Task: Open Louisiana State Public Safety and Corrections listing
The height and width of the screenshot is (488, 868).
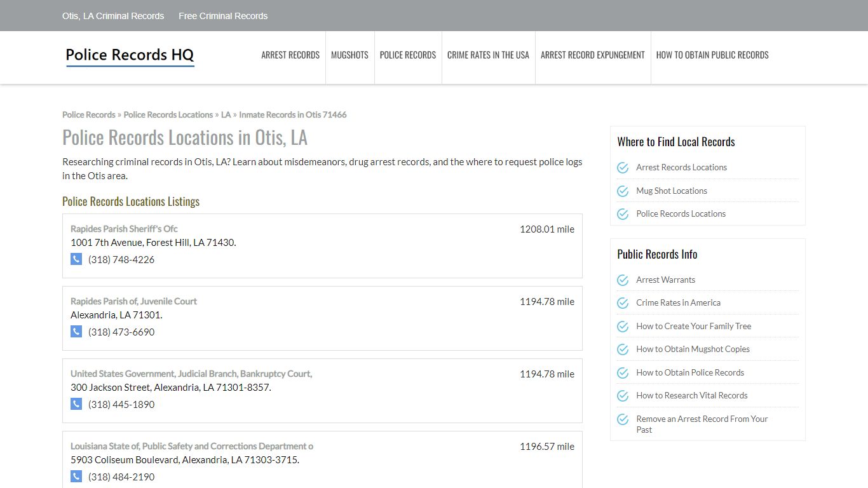Action: click(192, 446)
